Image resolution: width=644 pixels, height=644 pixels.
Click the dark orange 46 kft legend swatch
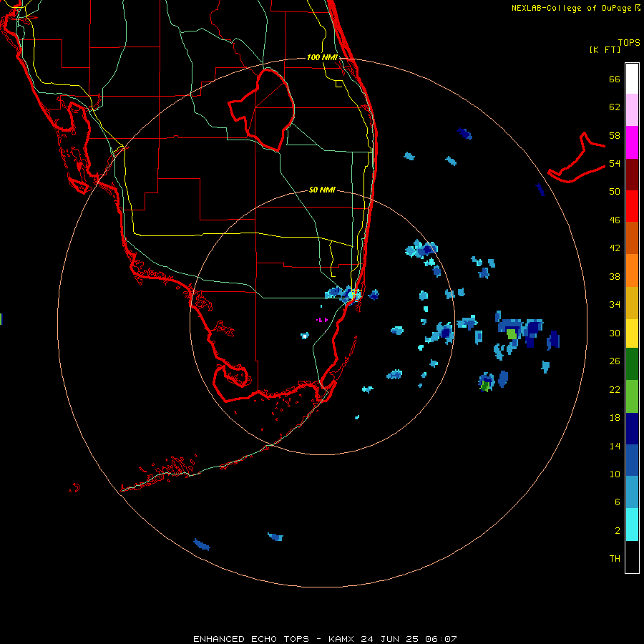coord(632,238)
